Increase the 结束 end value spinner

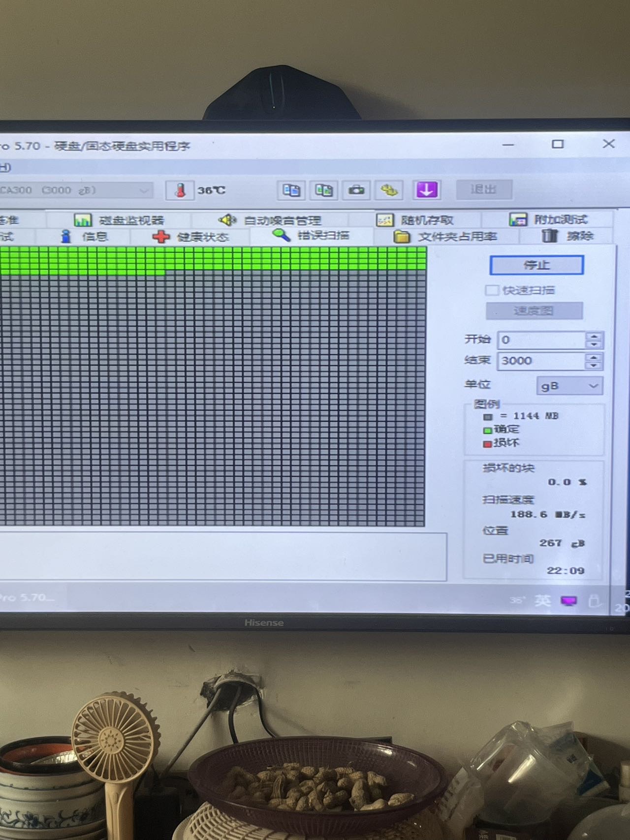tap(594, 357)
